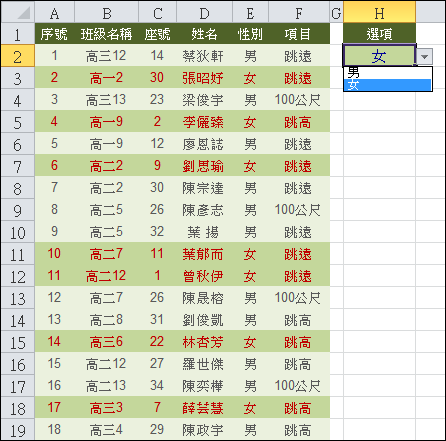Screen dimensions: 446x441
Task: Select column A header
Action: [x=54, y=13]
